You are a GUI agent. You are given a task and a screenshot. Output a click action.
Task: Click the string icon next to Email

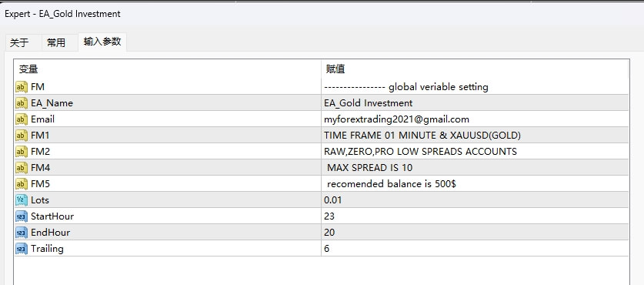pos(22,119)
